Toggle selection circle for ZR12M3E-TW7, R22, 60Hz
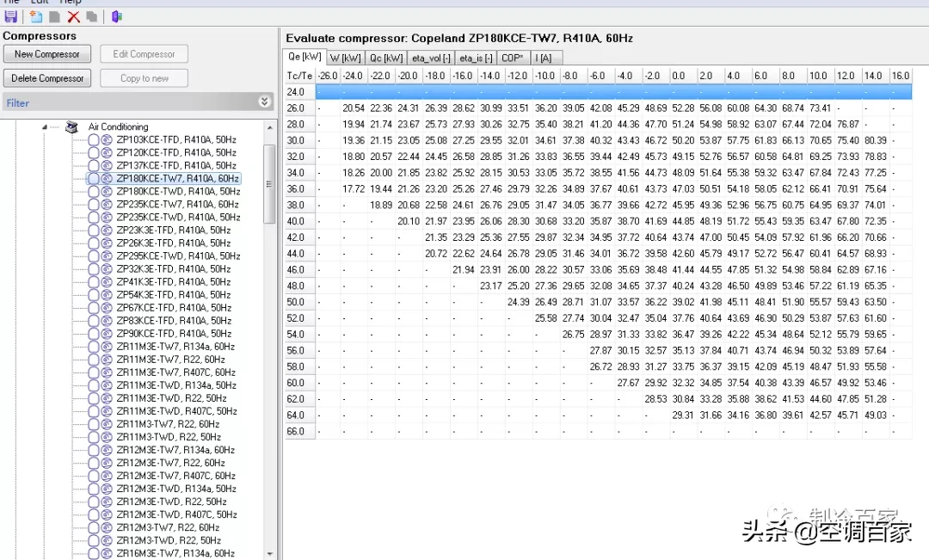 93,464
